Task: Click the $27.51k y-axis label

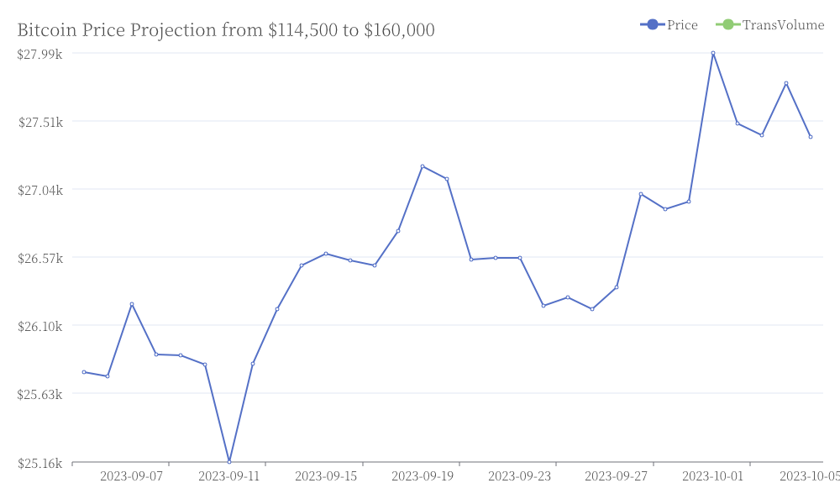Action: point(40,123)
